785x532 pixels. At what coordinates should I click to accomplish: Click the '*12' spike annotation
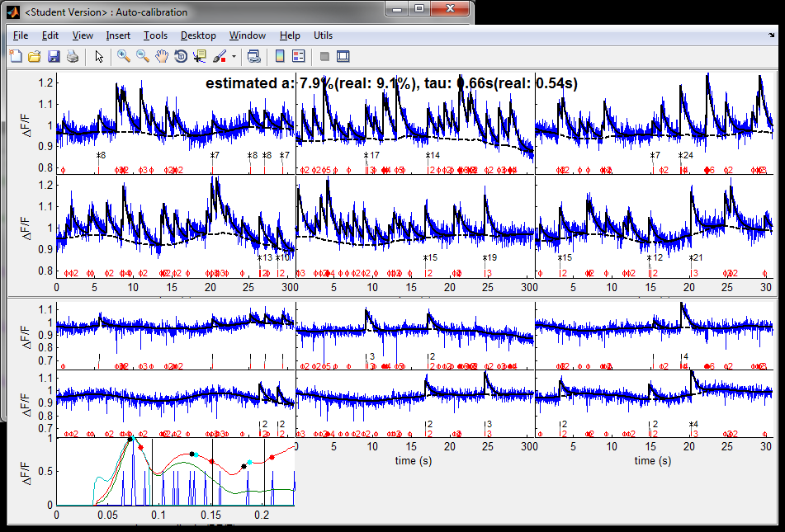pyautogui.click(x=655, y=257)
